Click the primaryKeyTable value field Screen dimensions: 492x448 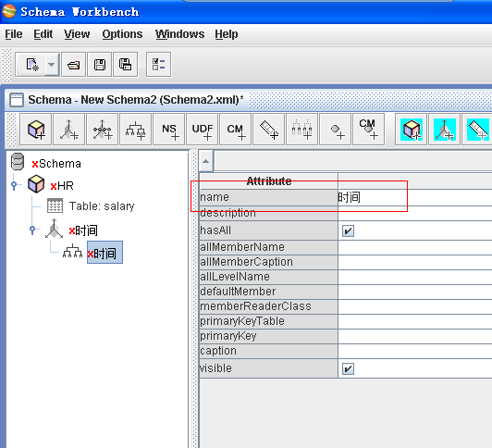coord(415,321)
